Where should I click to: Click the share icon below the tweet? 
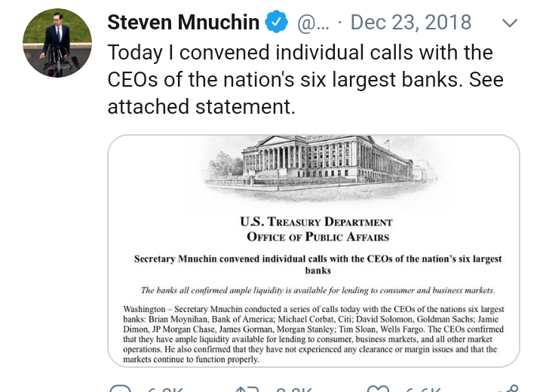508,389
